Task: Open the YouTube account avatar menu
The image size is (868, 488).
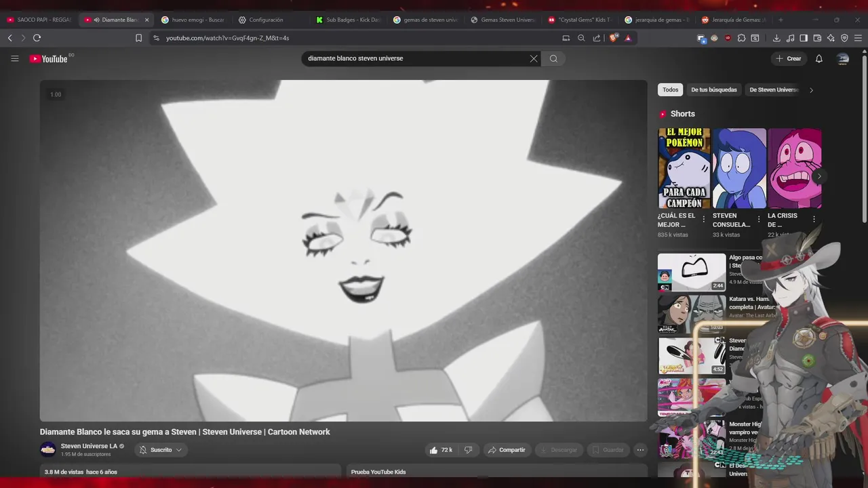Action: coord(843,59)
